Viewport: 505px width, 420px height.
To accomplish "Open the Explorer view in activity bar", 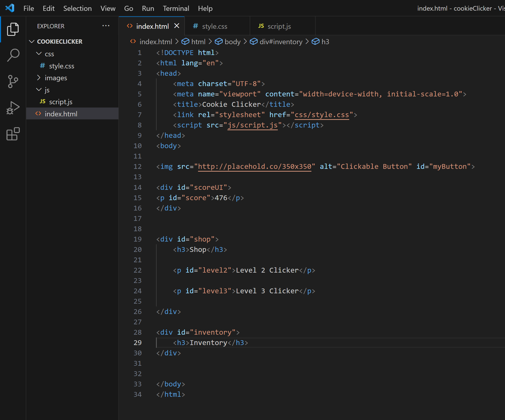I will tap(13, 29).
